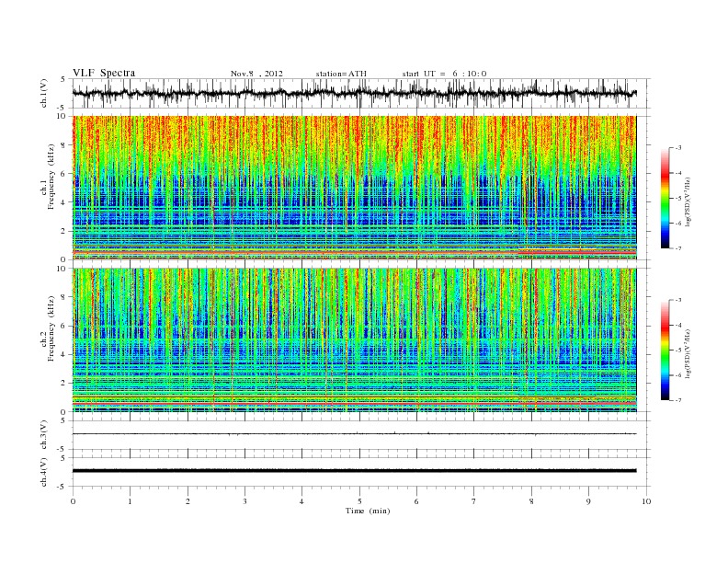Click the time axis tick label '0'
The image size is (728, 563).
73,501
